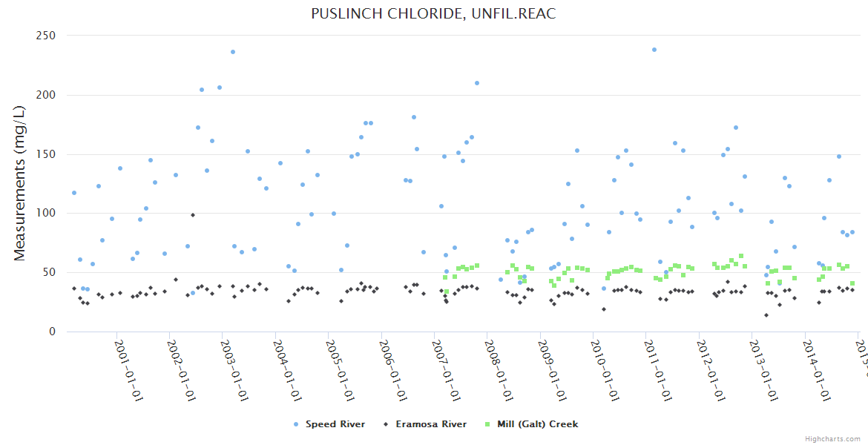Viewport: 868px width, 445px height.
Task: Click Eramosa River outlier point near 100 mg/L
Action: pos(192,215)
